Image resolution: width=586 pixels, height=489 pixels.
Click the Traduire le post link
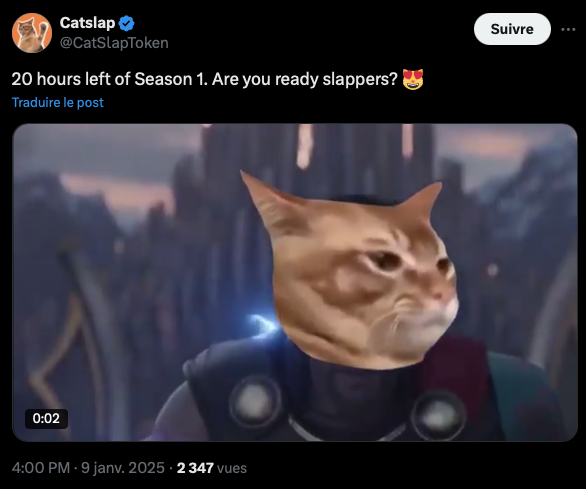pyautogui.click(x=58, y=102)
